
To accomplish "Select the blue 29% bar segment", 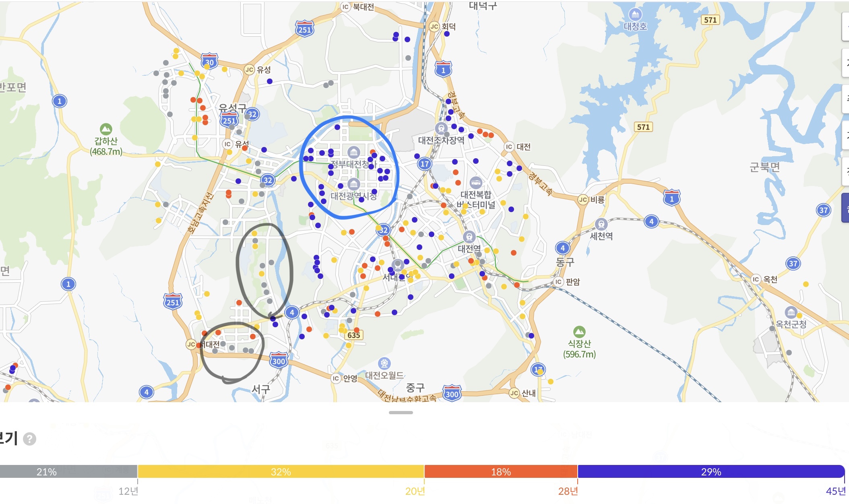I will click(x=711, y=471).
